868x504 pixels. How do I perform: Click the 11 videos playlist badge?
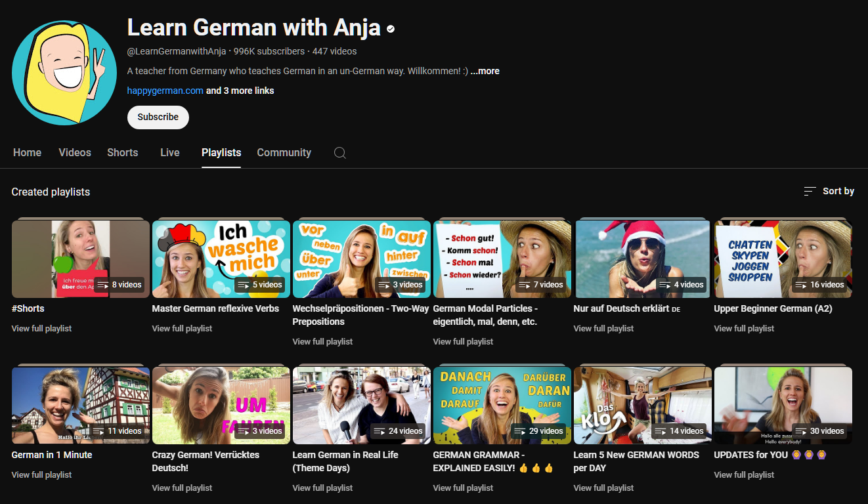117,431
